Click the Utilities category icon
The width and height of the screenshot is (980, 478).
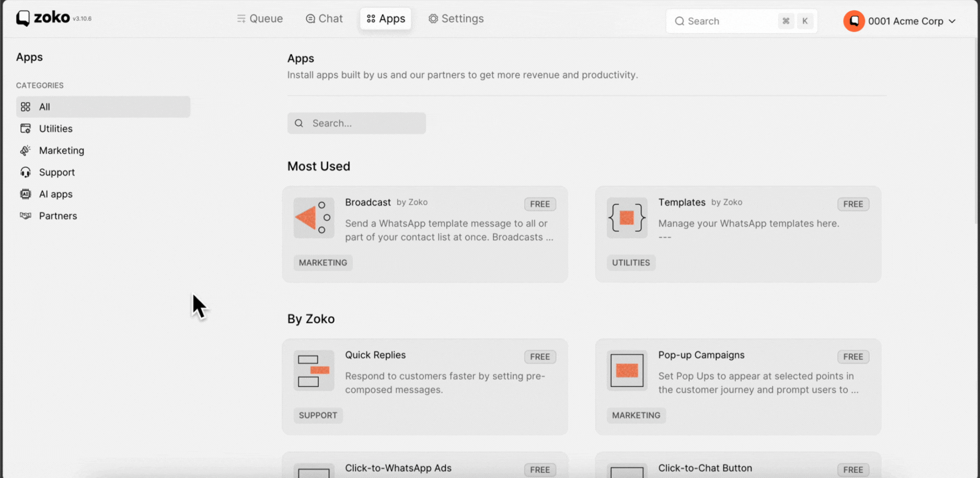coord(25,129)
